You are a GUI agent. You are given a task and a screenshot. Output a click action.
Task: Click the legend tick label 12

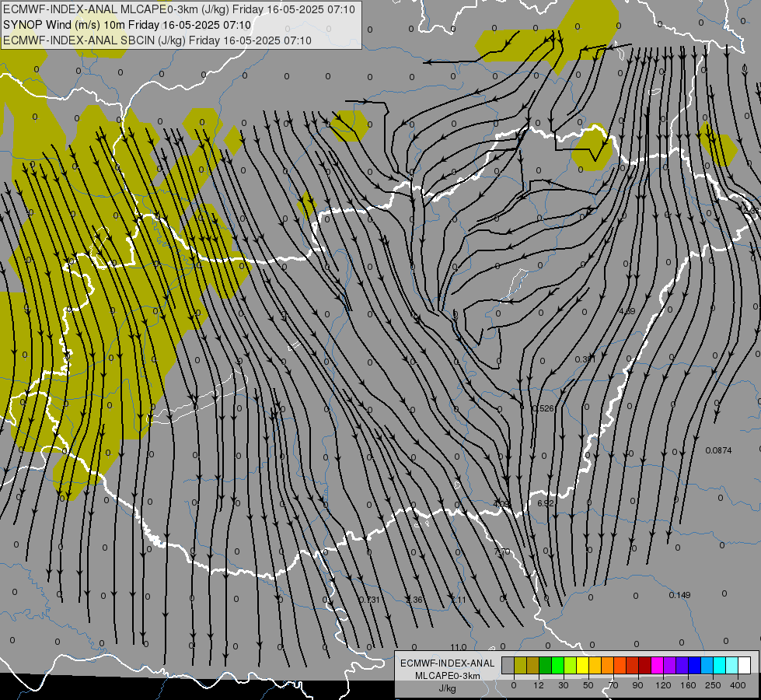[x=539, y=685]
